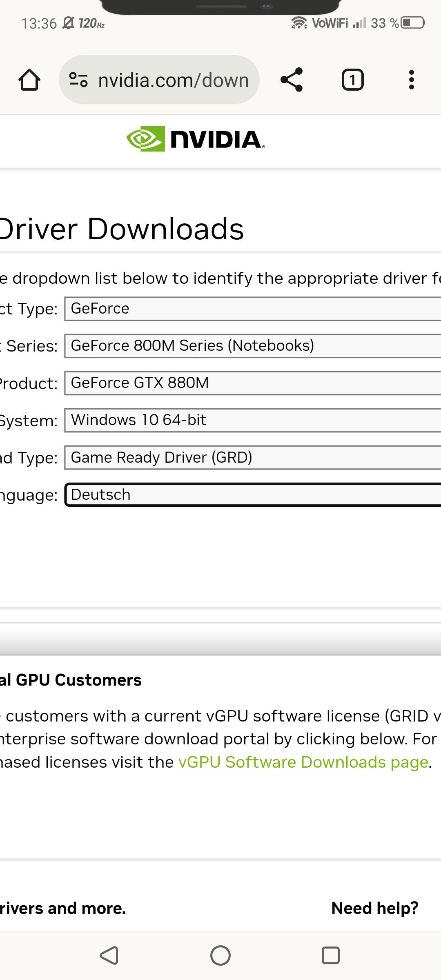This screenshot has width=441, height=980.
Task: Tap the nvidia.com address bar
Action: 159,80
